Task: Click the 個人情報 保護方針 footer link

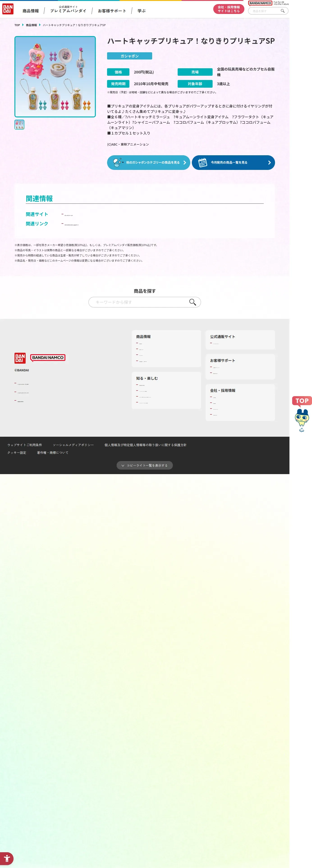Action: click(x=146, y=445)
